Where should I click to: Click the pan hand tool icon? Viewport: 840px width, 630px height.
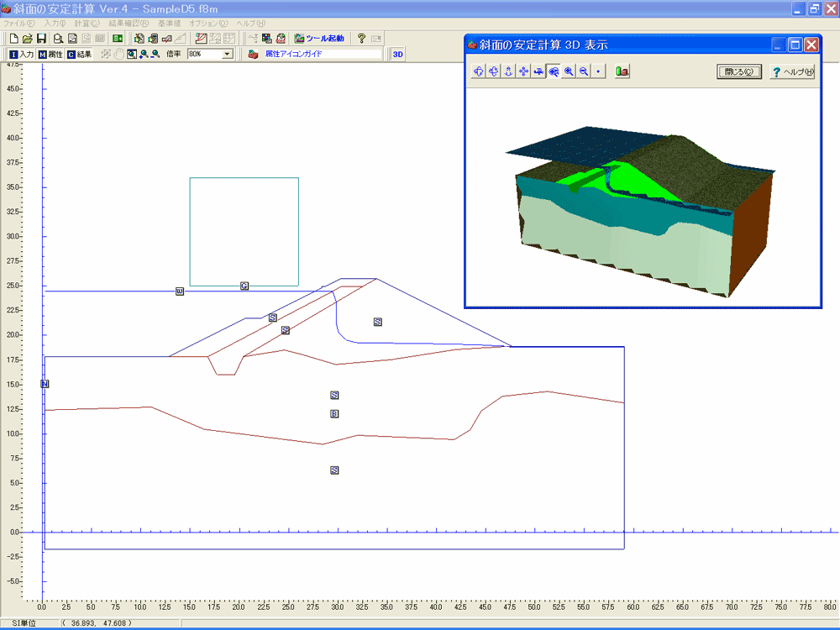[x=119, y=55]
